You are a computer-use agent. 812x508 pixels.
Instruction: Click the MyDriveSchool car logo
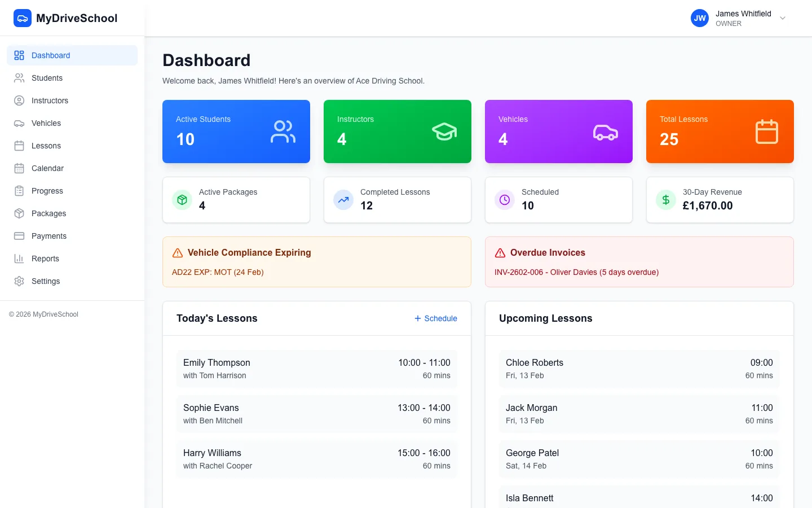point(22,17)
